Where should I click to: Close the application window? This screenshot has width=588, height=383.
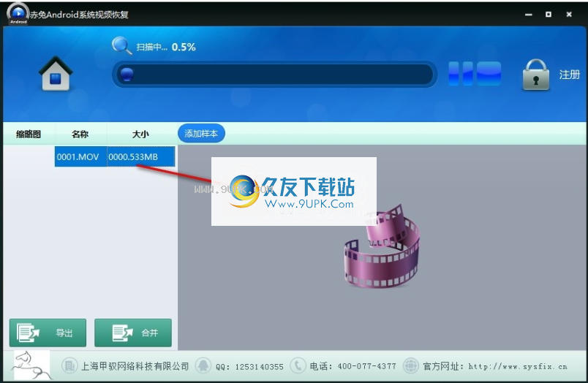pyautogui.click(x=569, y=14)
